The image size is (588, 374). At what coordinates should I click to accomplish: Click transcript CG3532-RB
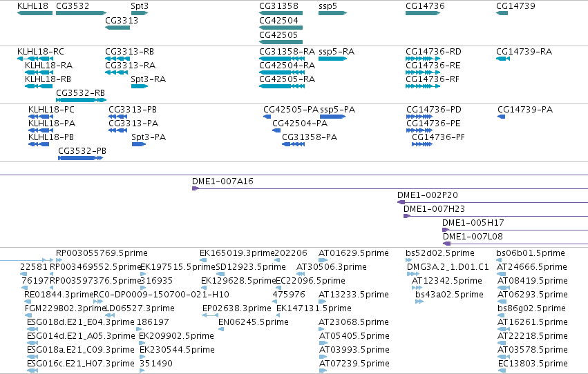coord(81,100)
